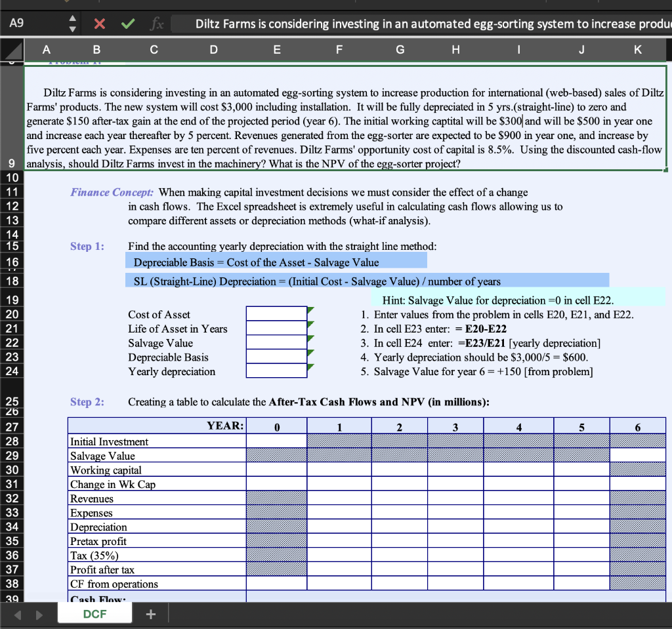
Task: Click the up arrow beside the Name Box
Action: pyautogui.click(x=72, y=18)
